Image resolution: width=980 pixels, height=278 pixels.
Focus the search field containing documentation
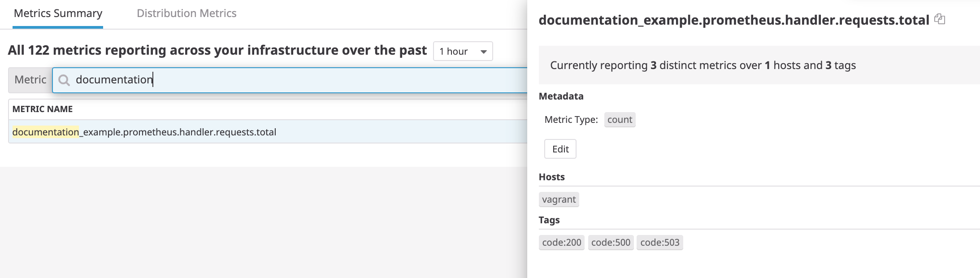291,80
